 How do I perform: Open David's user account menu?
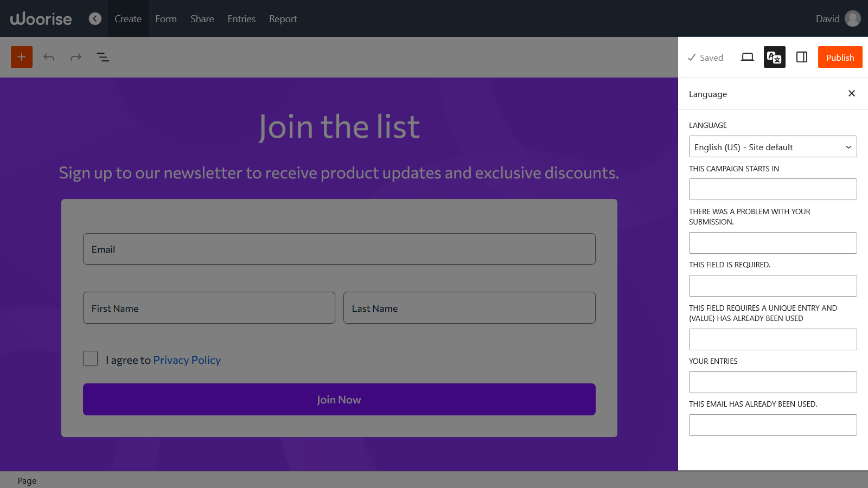pyautogui.click(x=838, y=19)
